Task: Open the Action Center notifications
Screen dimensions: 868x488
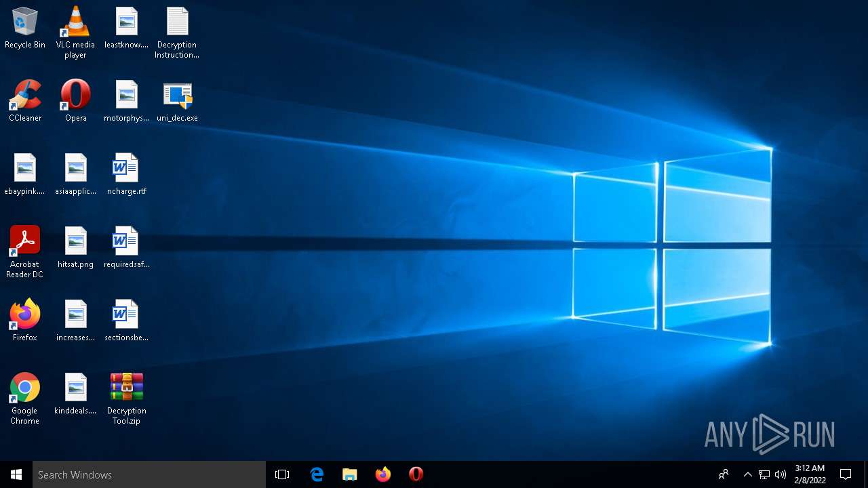Action: coord(846,474)
